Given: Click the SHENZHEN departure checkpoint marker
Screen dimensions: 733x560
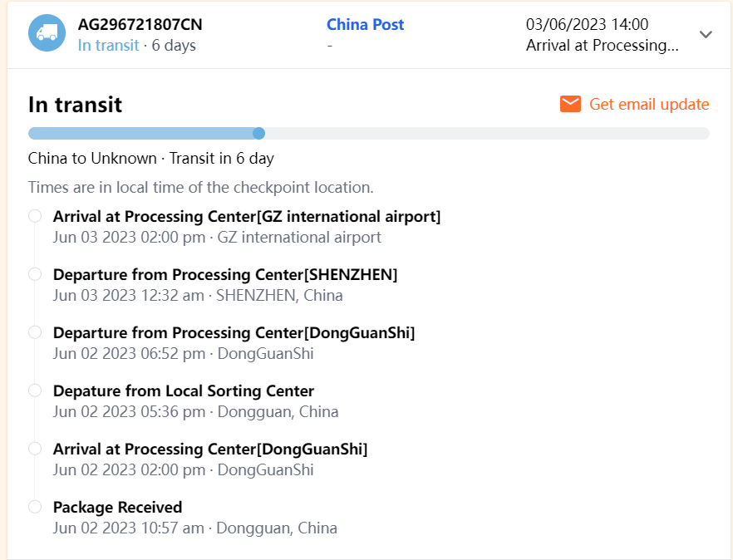Looking at the screenshot, I should click(x=35, y=274).
